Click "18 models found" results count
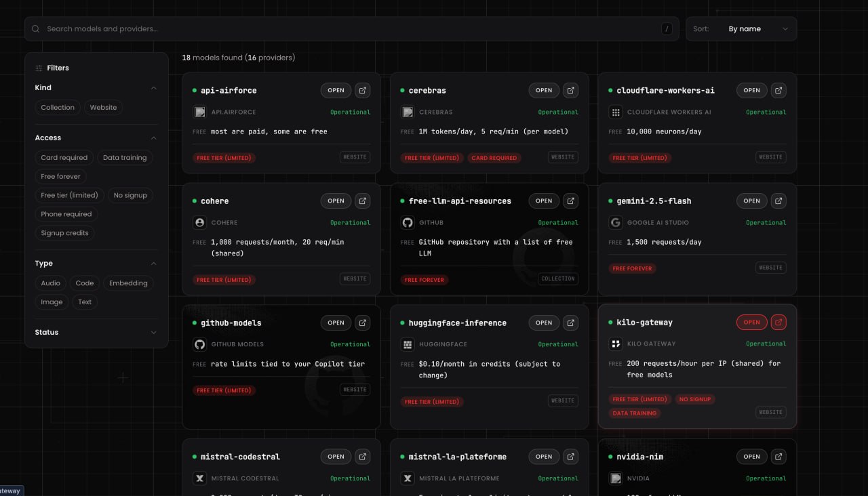Image resolution: width=868 pixels, height=496 pixels. [x=212, y=58]
